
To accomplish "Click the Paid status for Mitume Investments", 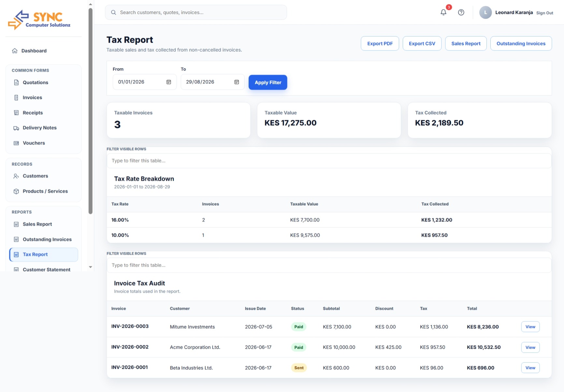I will pyautogui.click(x=298, y=327).
